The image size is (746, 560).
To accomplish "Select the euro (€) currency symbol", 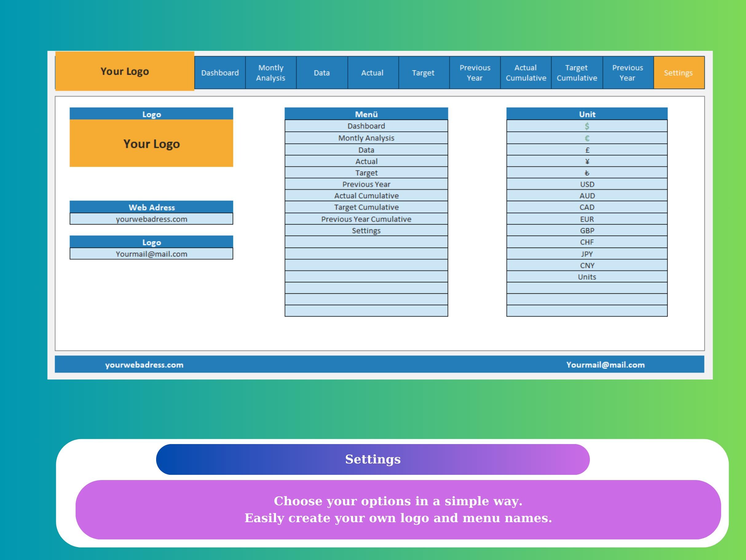I will pyautogui.click(x=587, y=138).
